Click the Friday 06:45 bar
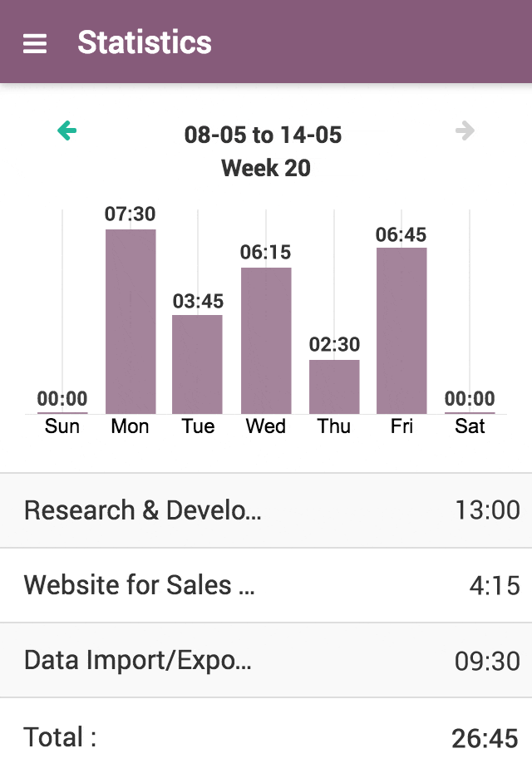Image resolution: width=532 pixels, height=773 pixels. tap(402, 328)
